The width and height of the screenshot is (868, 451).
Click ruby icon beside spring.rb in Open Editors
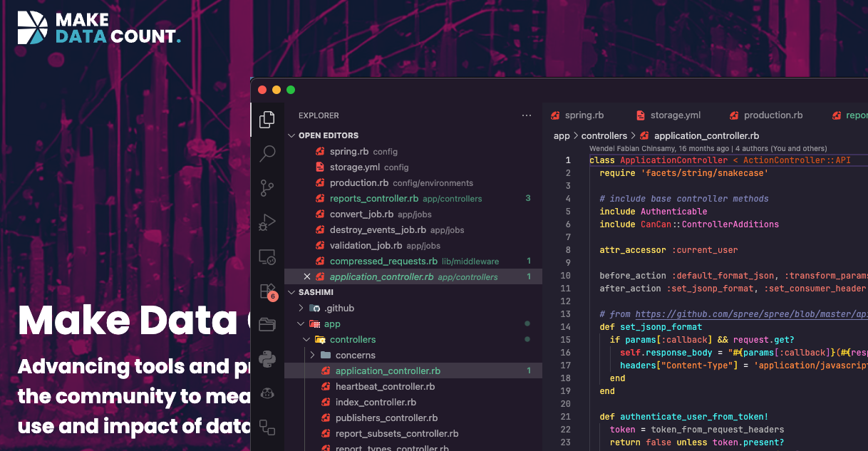click(321, 151)
